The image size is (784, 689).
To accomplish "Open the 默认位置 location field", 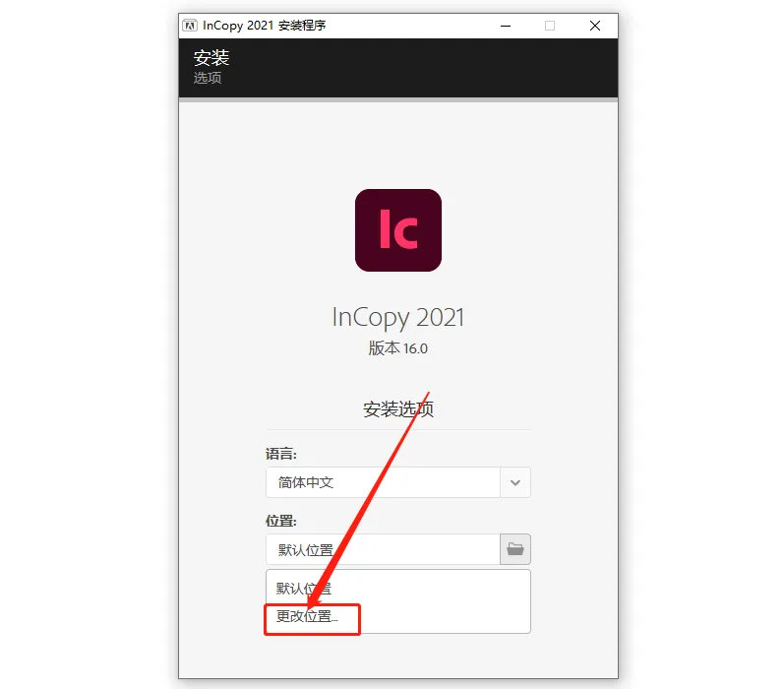I will [x=383, y=549].
